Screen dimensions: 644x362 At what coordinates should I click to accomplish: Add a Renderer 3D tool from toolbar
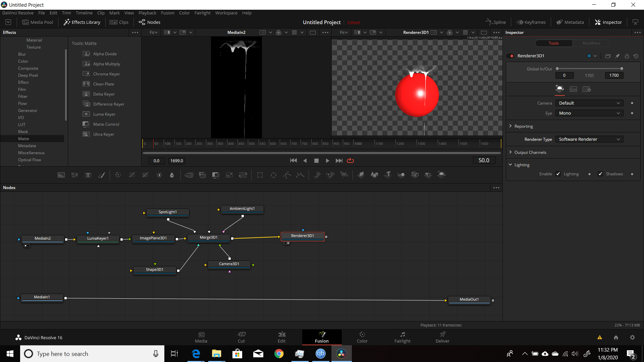coord(442,175)
